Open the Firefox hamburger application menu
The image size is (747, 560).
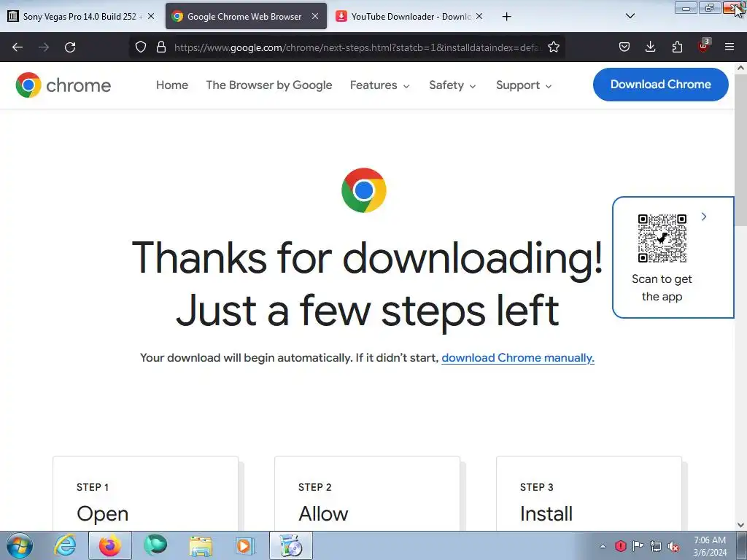pos(729,47)
